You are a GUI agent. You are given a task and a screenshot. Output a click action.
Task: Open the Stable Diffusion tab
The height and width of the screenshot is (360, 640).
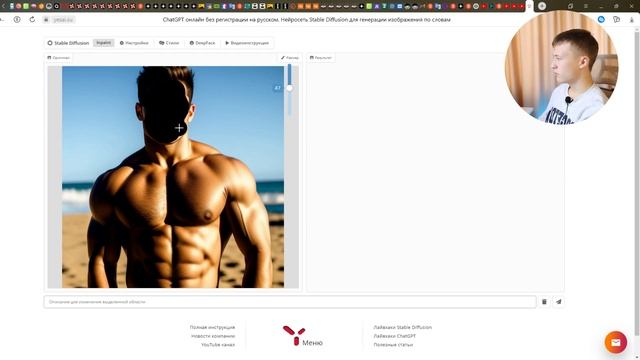[x=68, y=43]
